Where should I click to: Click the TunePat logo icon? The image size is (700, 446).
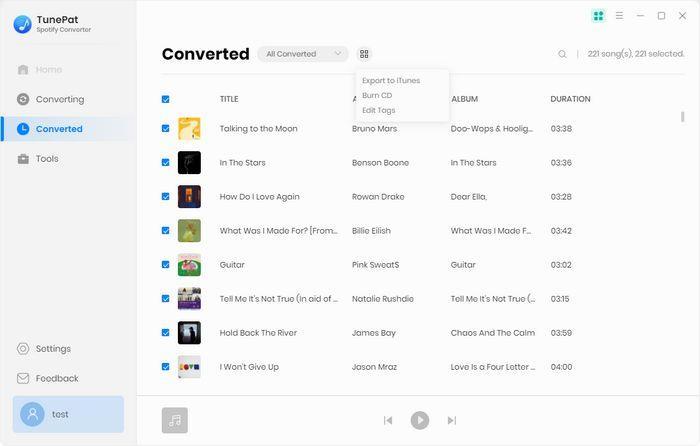point(22,24)
